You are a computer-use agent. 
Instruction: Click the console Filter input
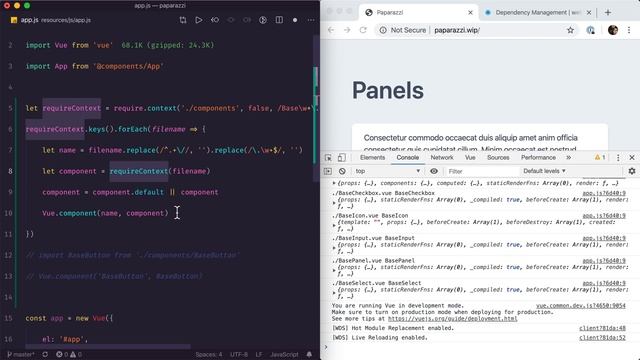[482, 171]
